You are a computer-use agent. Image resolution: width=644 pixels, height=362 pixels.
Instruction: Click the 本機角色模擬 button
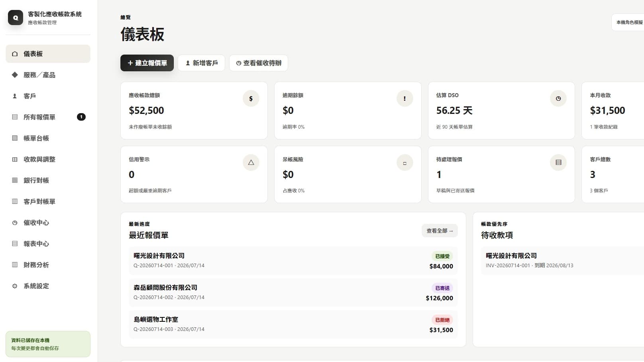628,22
